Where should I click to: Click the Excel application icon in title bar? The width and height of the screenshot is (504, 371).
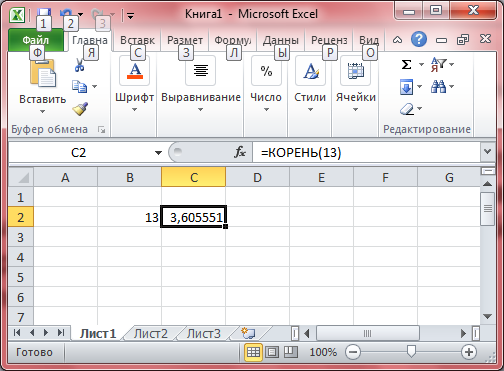[16, 15]
